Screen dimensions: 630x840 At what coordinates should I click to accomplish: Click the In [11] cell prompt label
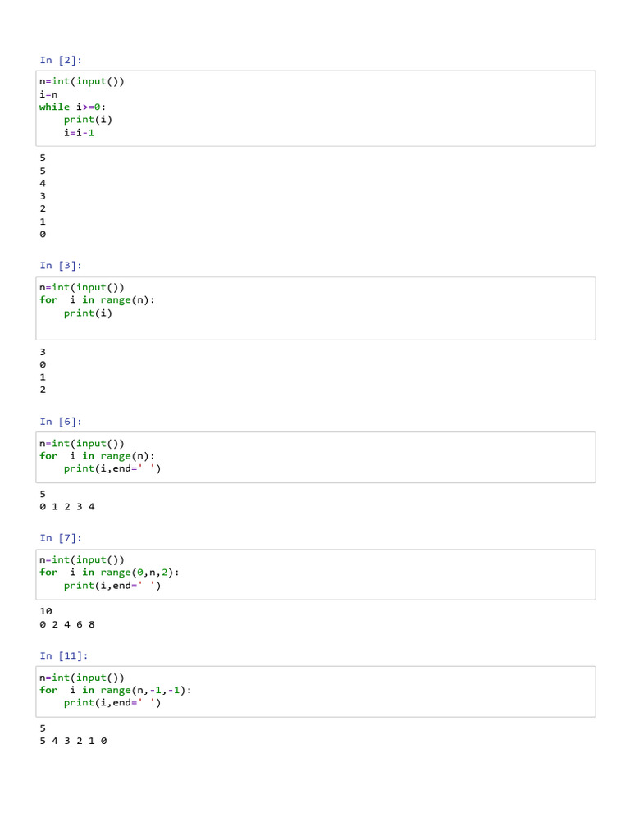(x=63, y=655)
